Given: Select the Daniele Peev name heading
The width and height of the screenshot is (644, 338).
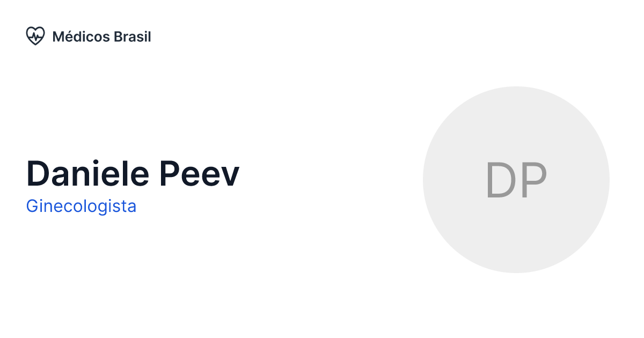Looking at the screenshot, I should pyautogui.click(x=133, y=173).
